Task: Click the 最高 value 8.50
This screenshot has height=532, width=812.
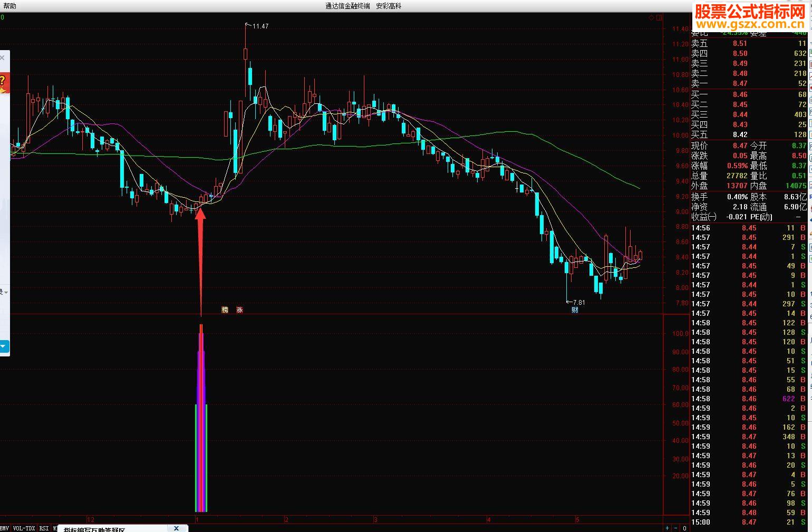Action: point(799,156)
